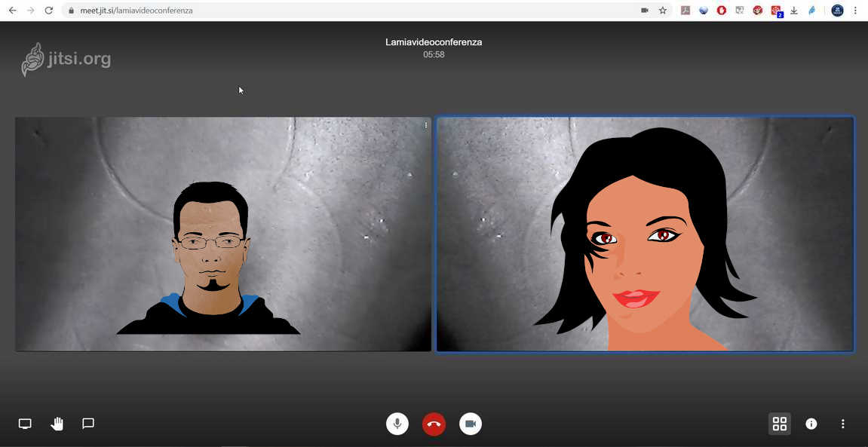Reload the page
868x447 pixels.
pos(49,11)
